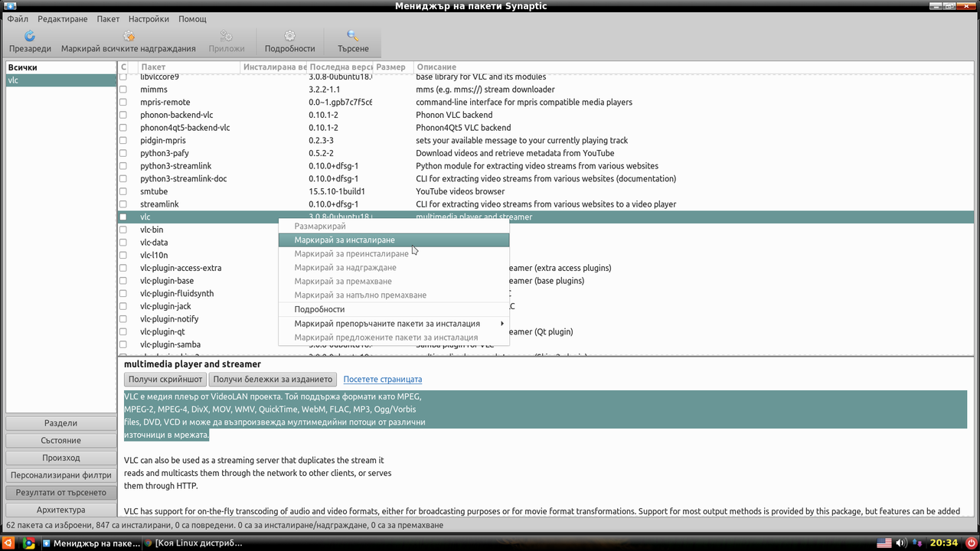This screenshot has height=551, width=980.
Task: Tick the checkbox for streamlink
Action: click(122, 204)
